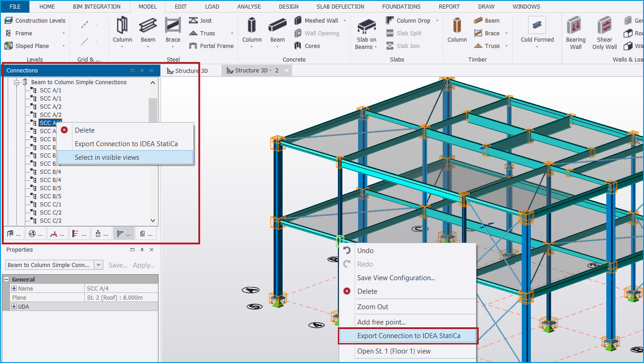Select connection SCC B/4 in the list

click(x=51, y=172)
